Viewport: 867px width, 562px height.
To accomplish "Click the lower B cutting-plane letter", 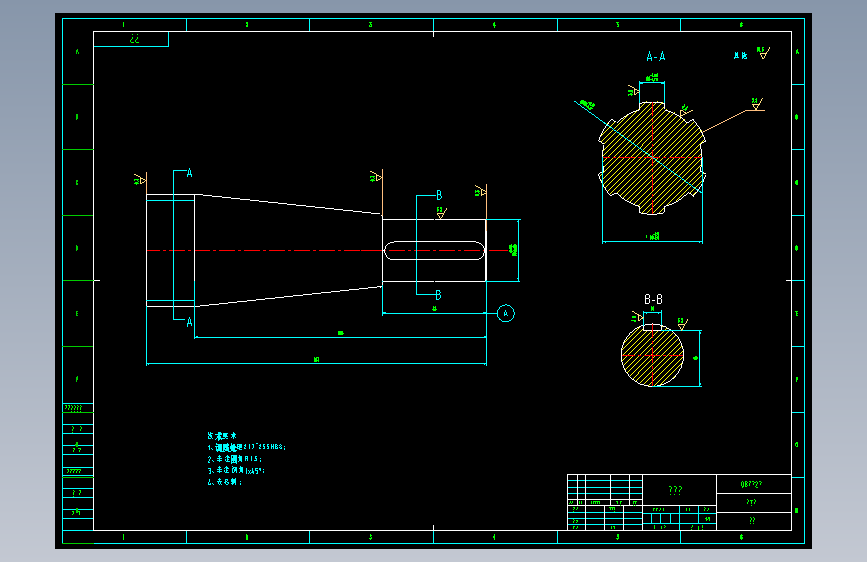I will pyautogui.click(x=438, y=295).
